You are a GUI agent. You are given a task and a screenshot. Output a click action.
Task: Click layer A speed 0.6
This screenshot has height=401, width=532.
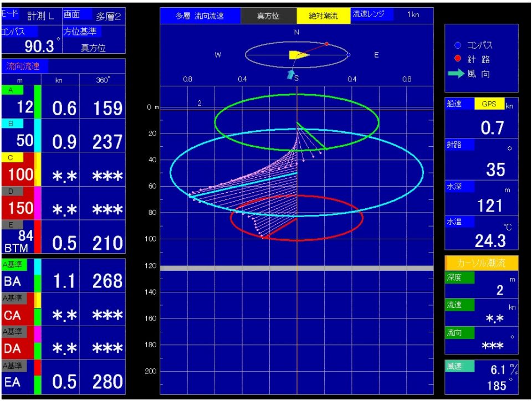point(64,109)
